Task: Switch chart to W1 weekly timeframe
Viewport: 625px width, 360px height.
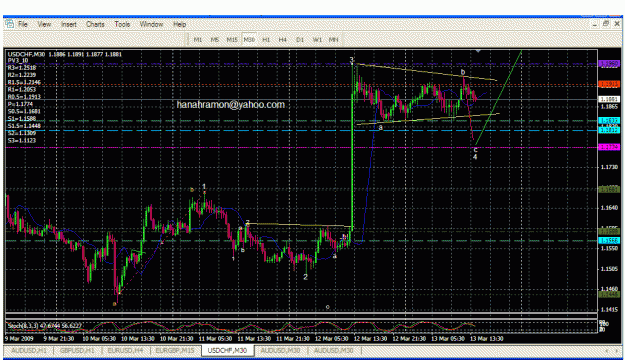Action: [x=317, y=39]
